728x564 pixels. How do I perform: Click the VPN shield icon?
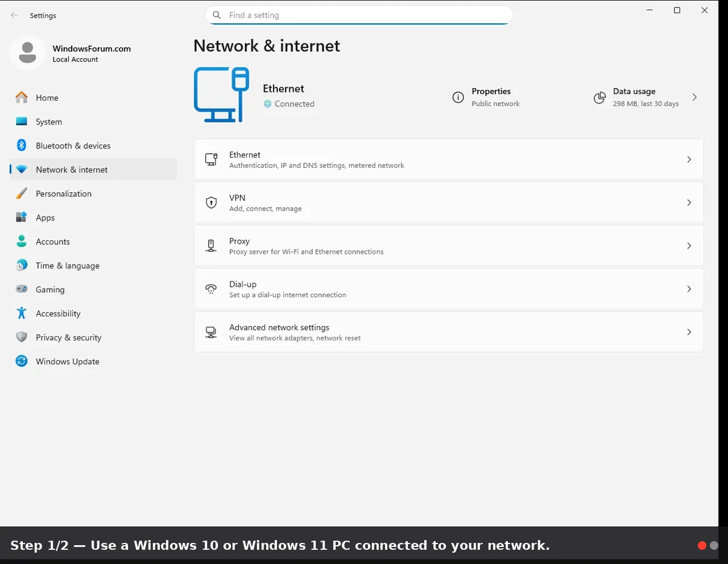(x=211, y=203)
